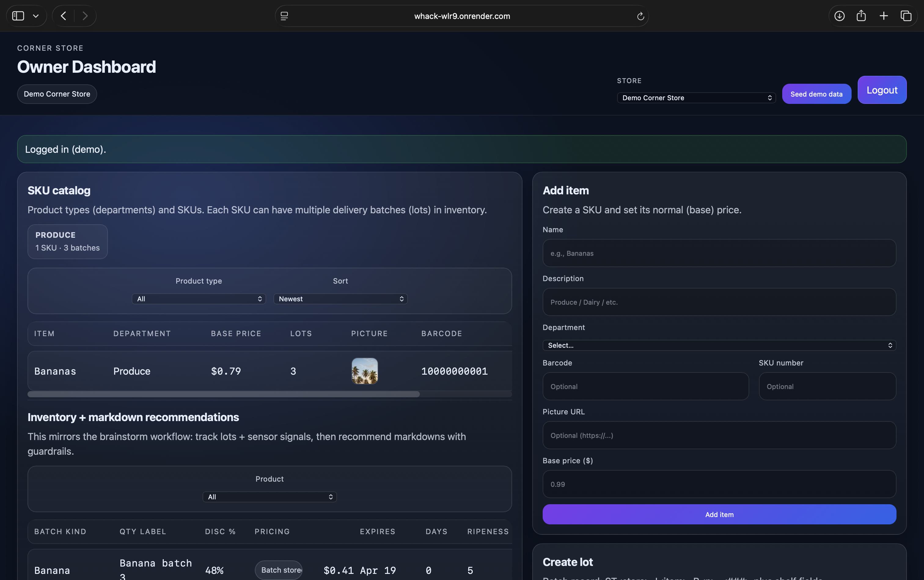Reload the page with refresh icon

click(640, 16)
